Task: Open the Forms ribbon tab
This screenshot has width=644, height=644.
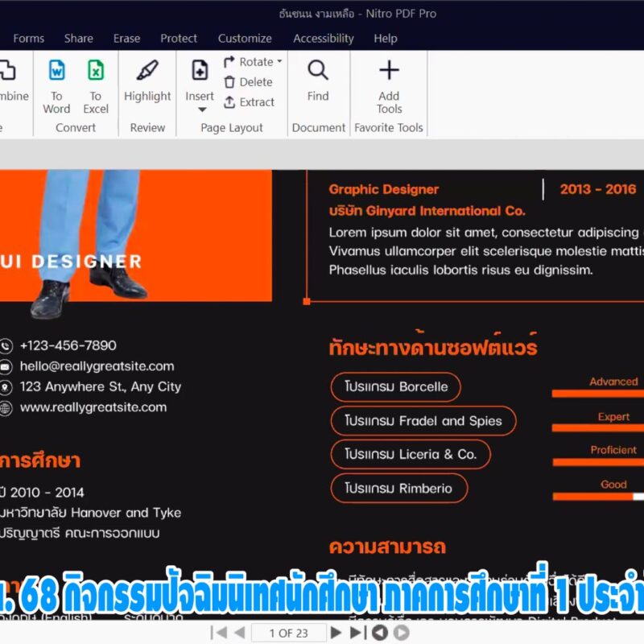Action: click(29, 38)
